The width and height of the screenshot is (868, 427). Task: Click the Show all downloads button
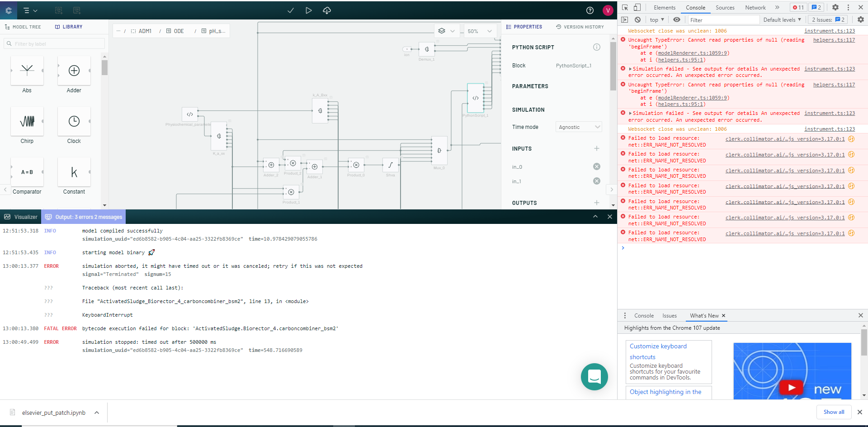tap(834, 412)
